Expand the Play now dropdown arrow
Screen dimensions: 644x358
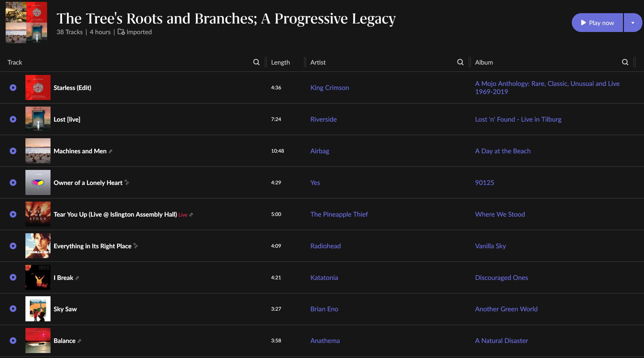[x=633, y=23]
